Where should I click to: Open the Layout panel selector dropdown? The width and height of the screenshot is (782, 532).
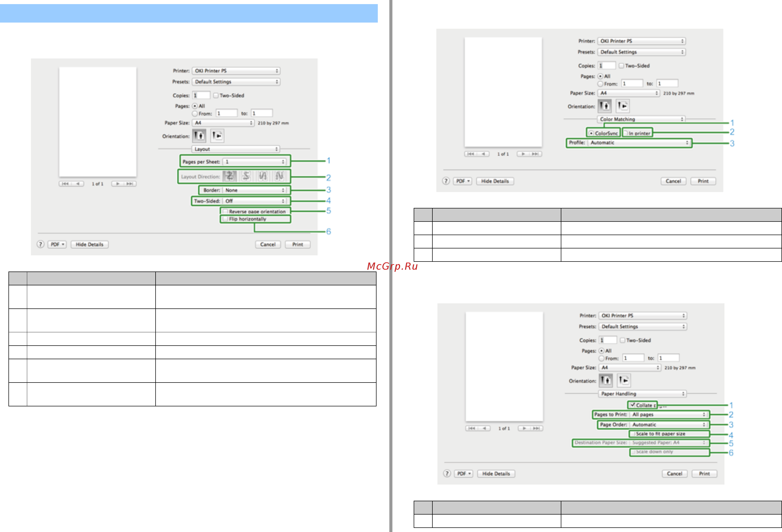(x=236, y=149)
